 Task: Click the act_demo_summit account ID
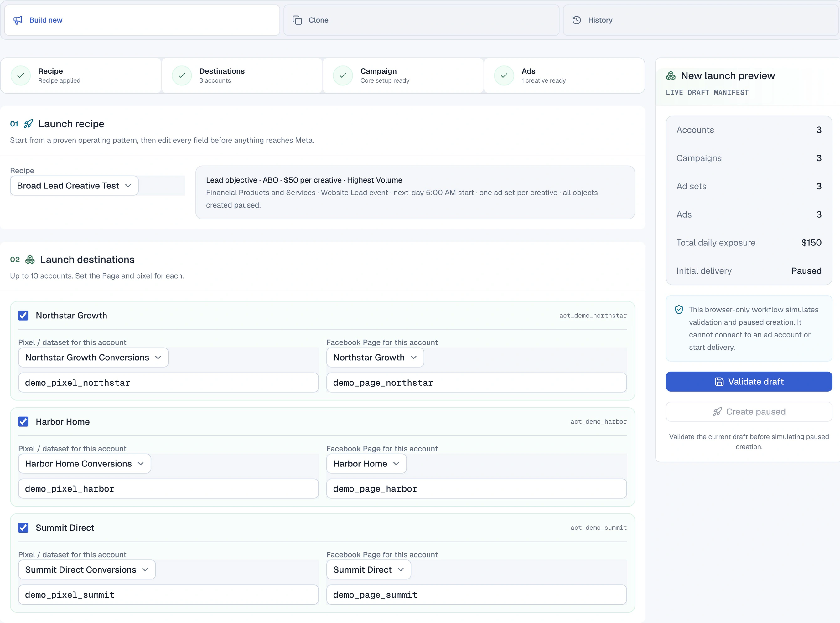tap(599, 528)
